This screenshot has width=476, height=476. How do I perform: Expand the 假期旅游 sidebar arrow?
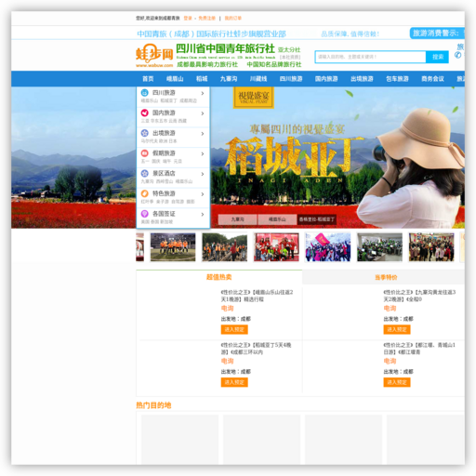pos(203,153)
